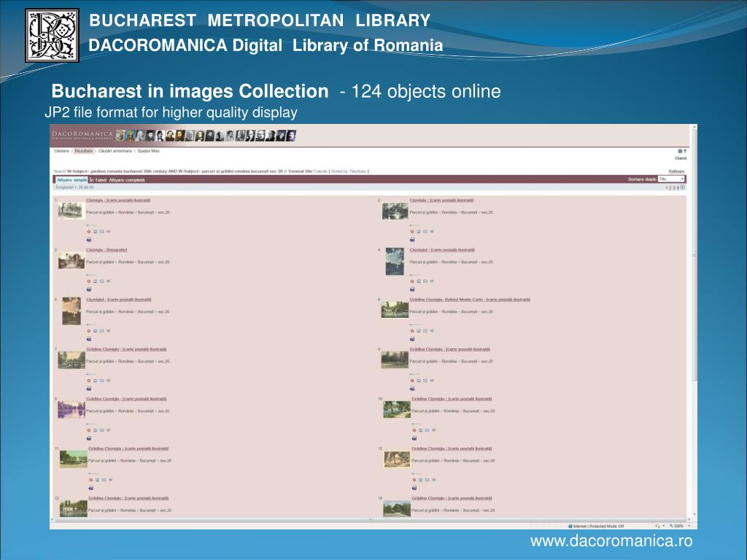
Task: Open the green thumbnail of result 11
Action: [74, 459]
